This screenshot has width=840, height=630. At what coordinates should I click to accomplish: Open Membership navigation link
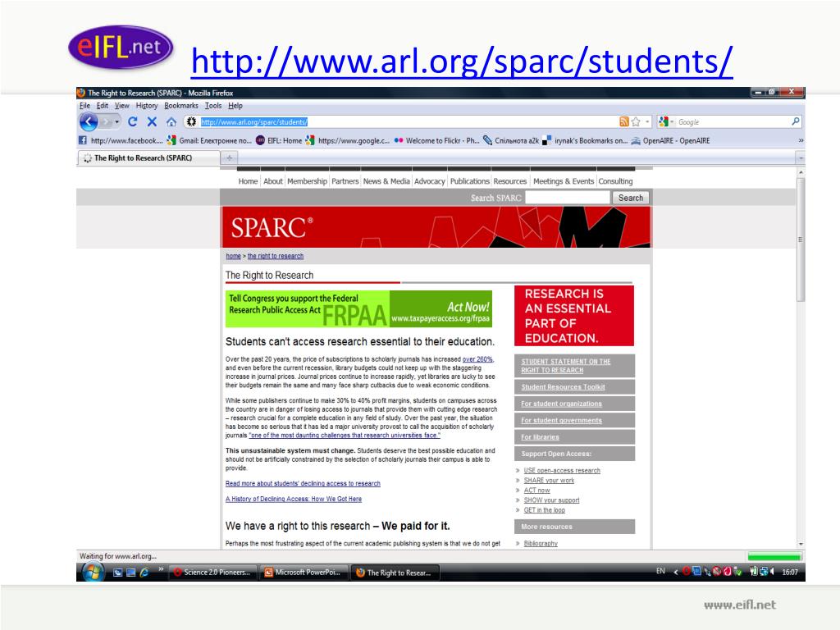tap(307, 181)
